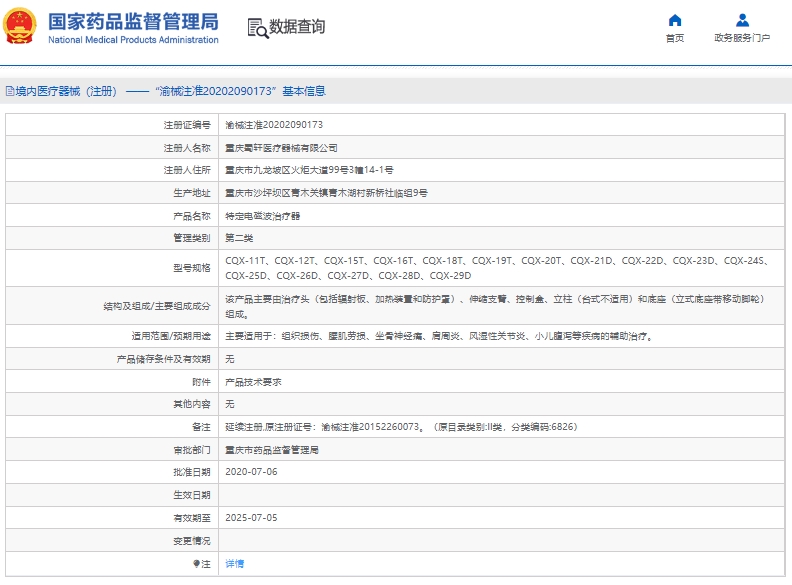
Task: Click the 注册证编号 row label
Action: point(187,125)
